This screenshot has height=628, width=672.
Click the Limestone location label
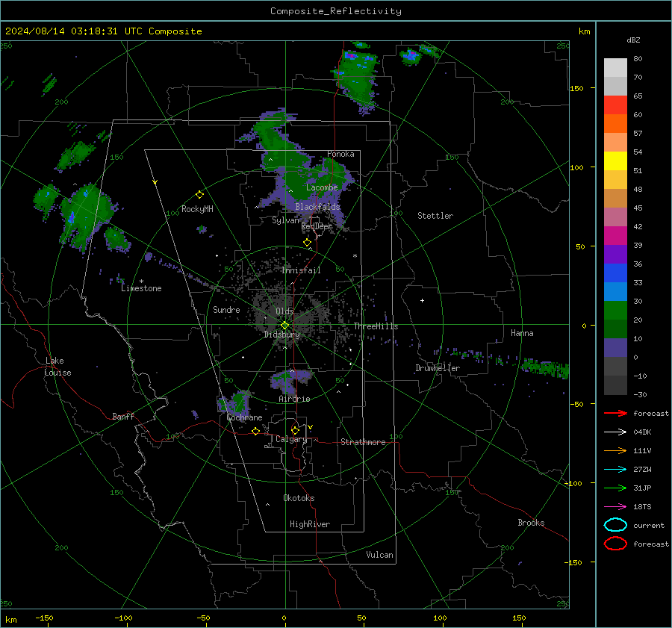pos(141,288)
